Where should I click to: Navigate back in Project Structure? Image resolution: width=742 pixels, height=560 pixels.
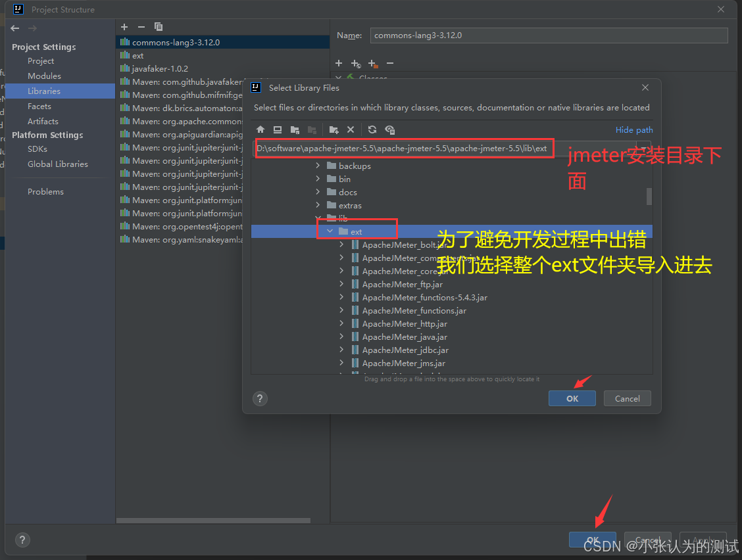click(15, 28)
